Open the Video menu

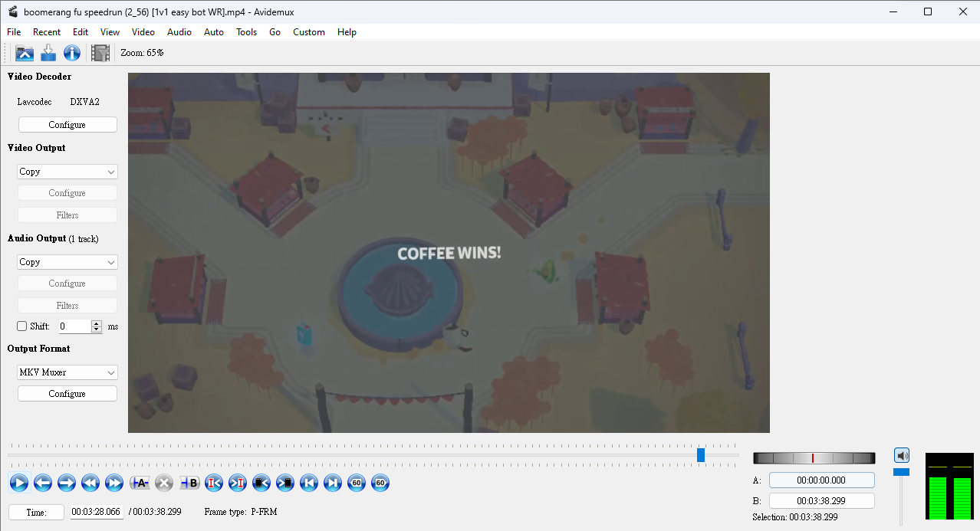tap(143, 32)
